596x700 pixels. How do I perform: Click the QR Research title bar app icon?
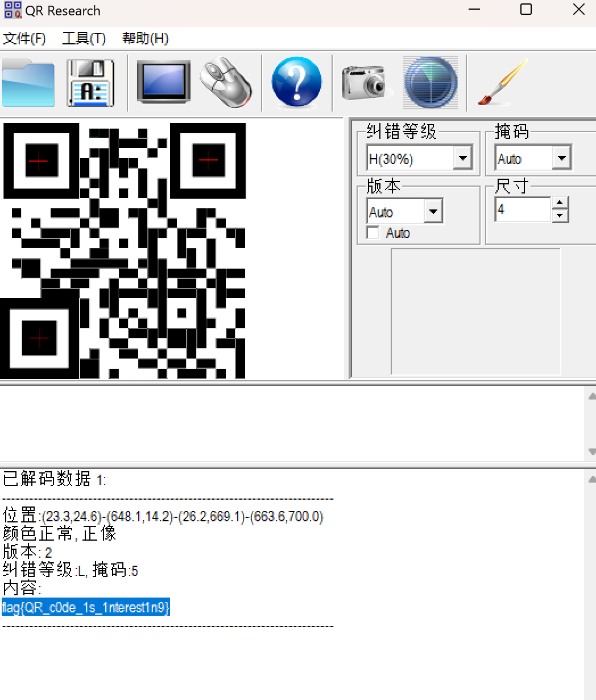point(13,10)
